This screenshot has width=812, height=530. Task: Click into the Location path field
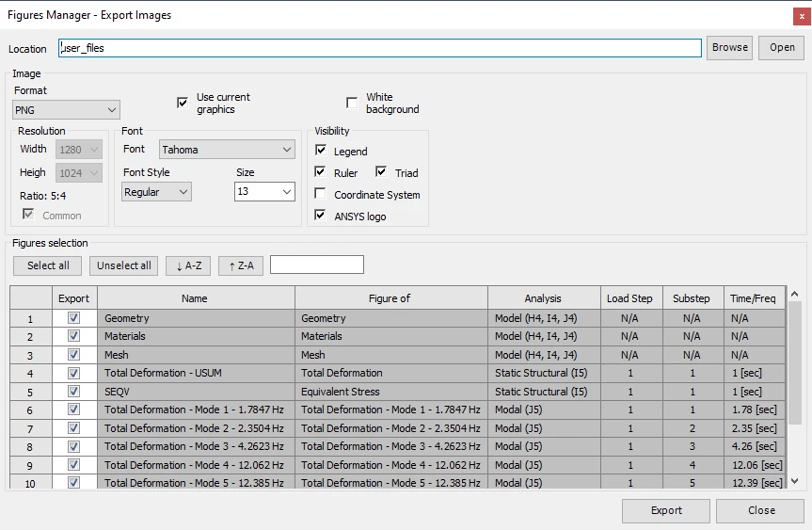pyautogui.click(x=379, y=48)
